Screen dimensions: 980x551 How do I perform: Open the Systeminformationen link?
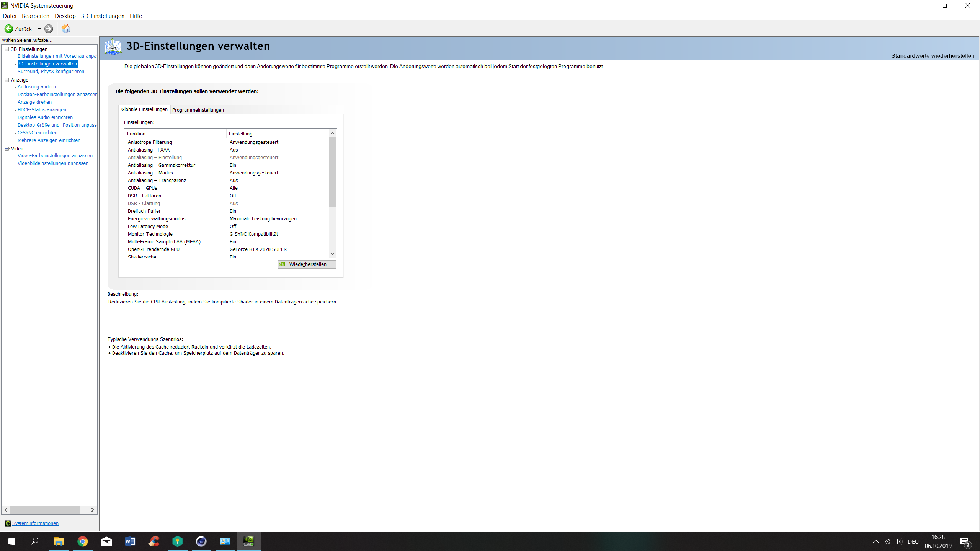35,523
